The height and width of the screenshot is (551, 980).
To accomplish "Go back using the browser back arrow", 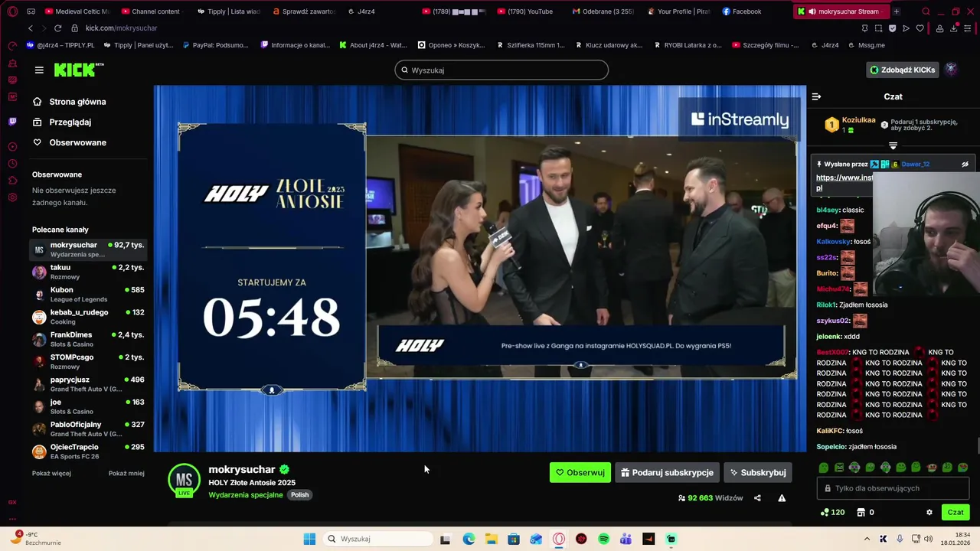I will click(31, 28).
